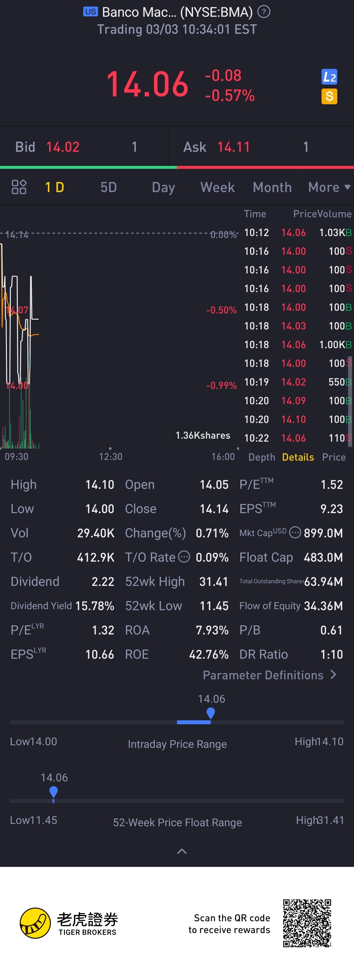The image size is (354, 980).
Task: Tap the Vol 29.40K value
Action: pyautogui.click(x=96, y=532)
